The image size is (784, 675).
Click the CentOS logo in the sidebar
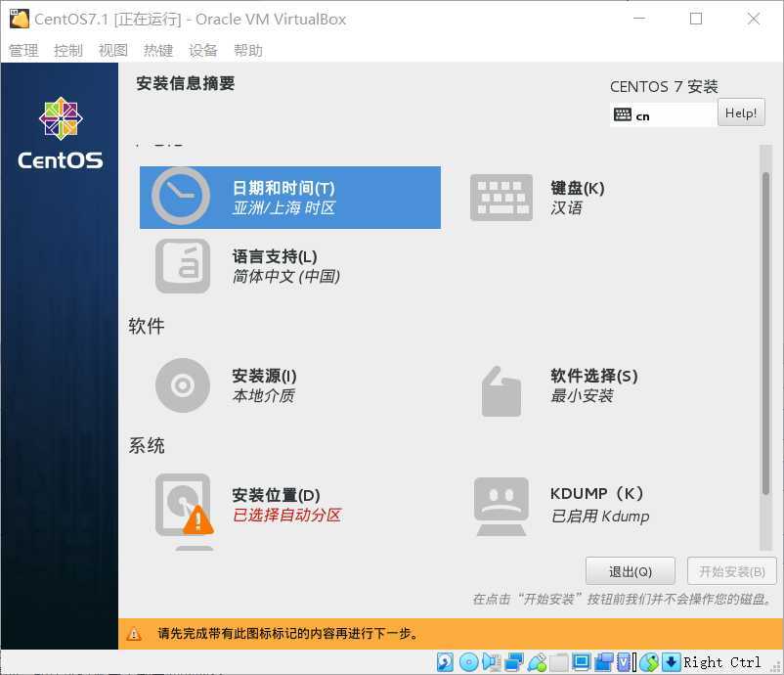(61, 134)
